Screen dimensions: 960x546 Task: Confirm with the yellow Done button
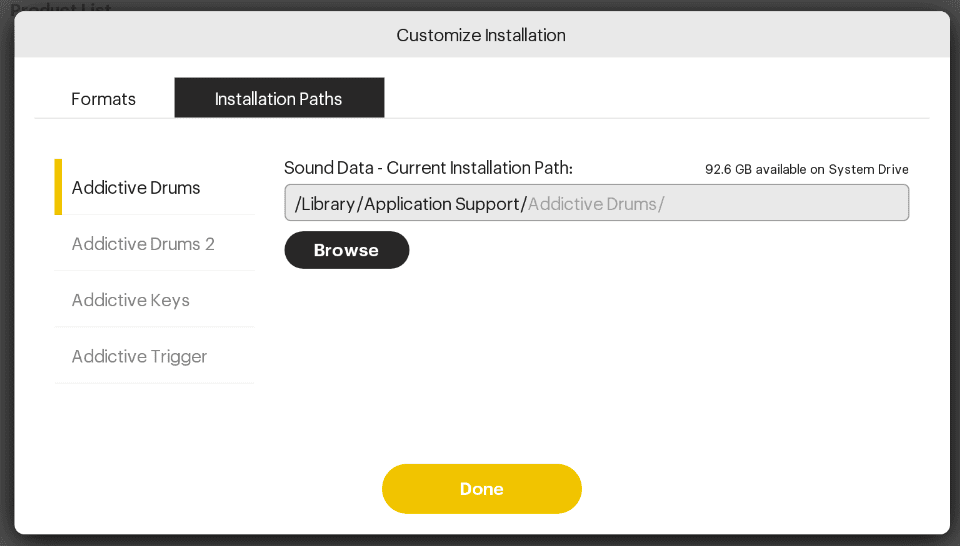[x=482, y=488]
